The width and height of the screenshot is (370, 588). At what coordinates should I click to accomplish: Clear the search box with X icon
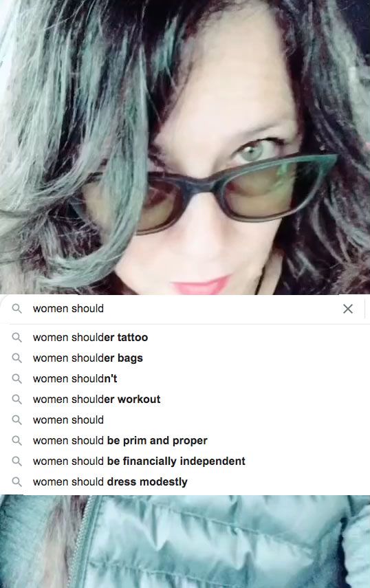coord(348,309)
